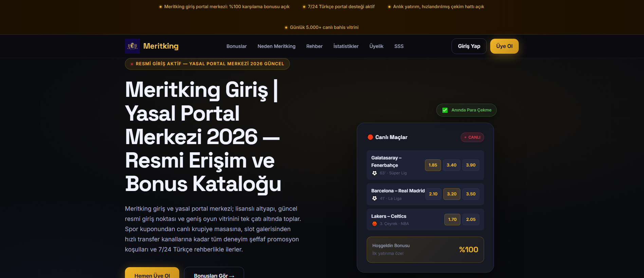Select odds 3.40 for Galatasaray – Fenerbahçe

point(452,165)
